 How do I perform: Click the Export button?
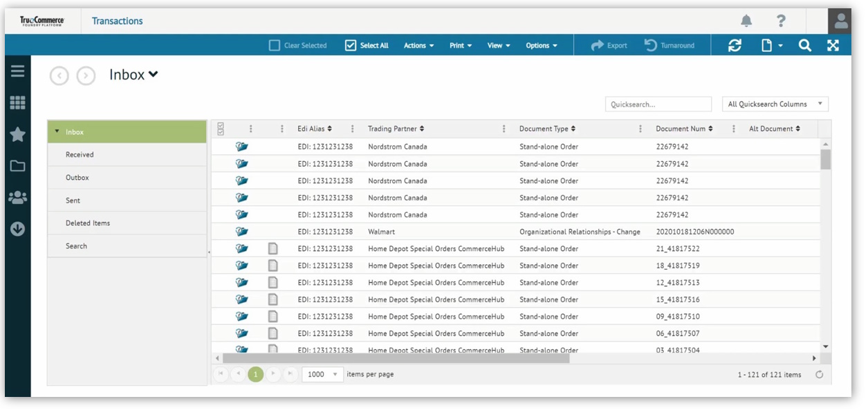point(609,46)
